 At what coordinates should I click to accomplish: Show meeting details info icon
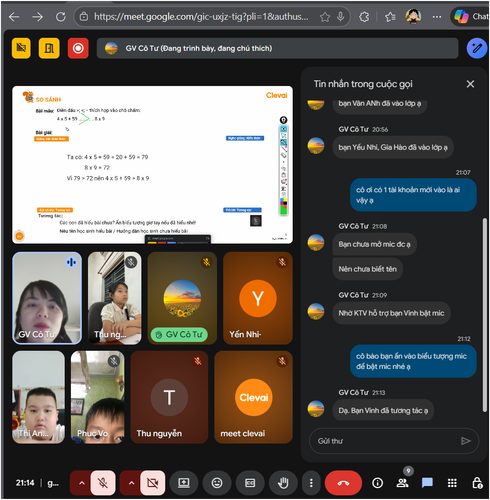(377, 483)
